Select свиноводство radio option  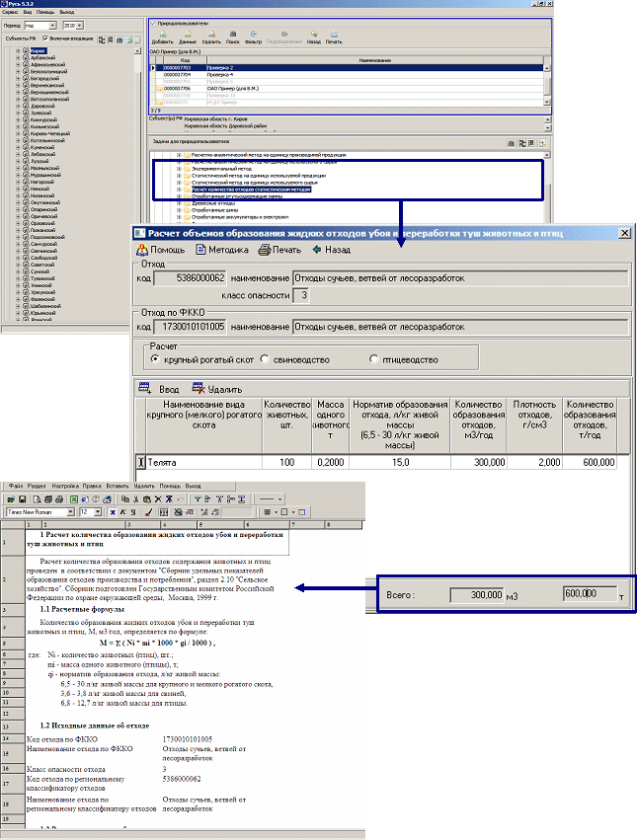pos(265,360)
